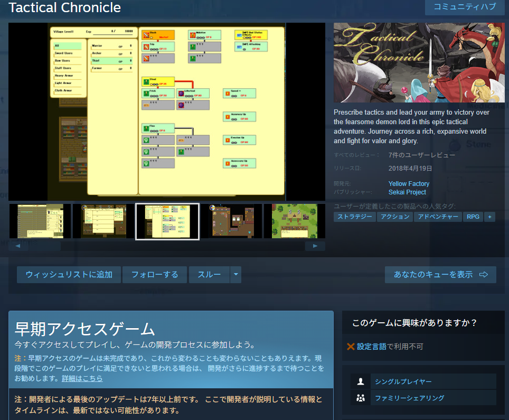Open the 詳細はこちら link
509x420 pixels.
(82, 378)
